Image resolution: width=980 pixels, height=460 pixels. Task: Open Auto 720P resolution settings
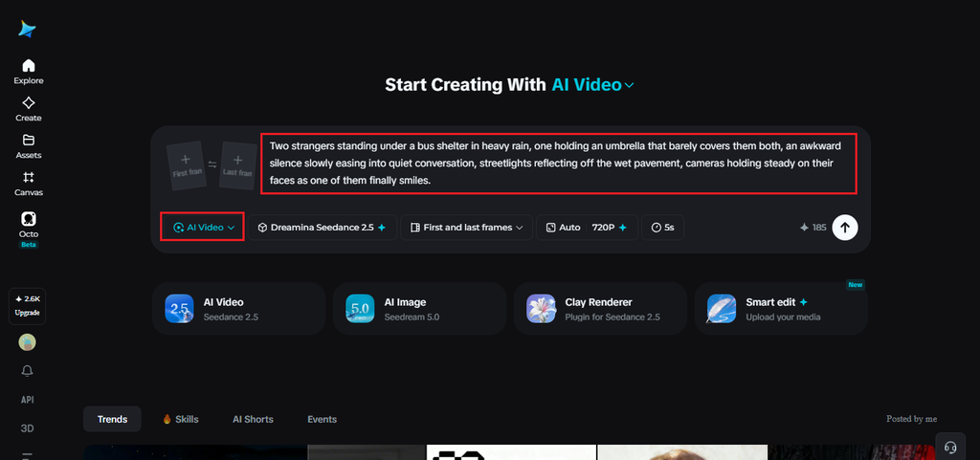[x=587, y=228]
